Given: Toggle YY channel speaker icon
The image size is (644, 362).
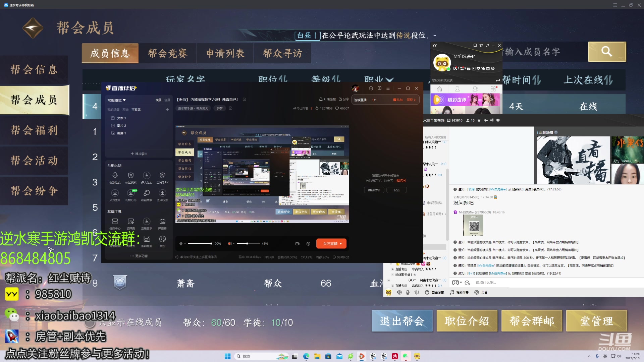Looking at the screenshot, I should (x=399, y=292).
